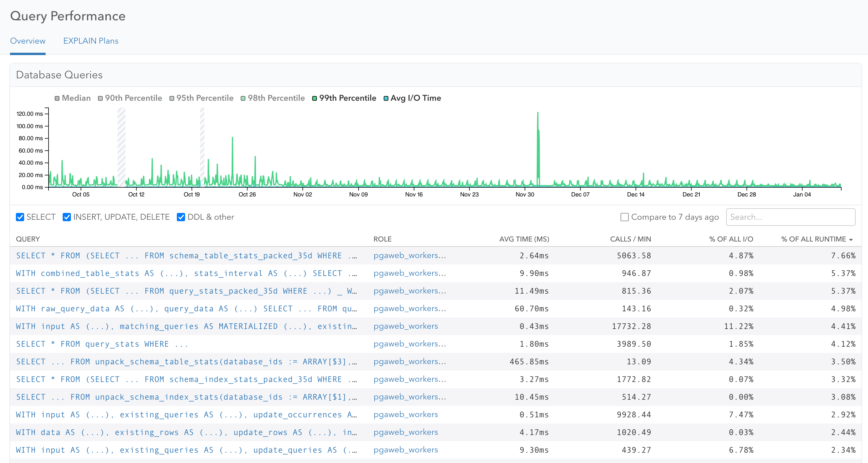
Task: Open the SELECT * FROM query_stats WHERE query
Action: (x=102, y=344)
